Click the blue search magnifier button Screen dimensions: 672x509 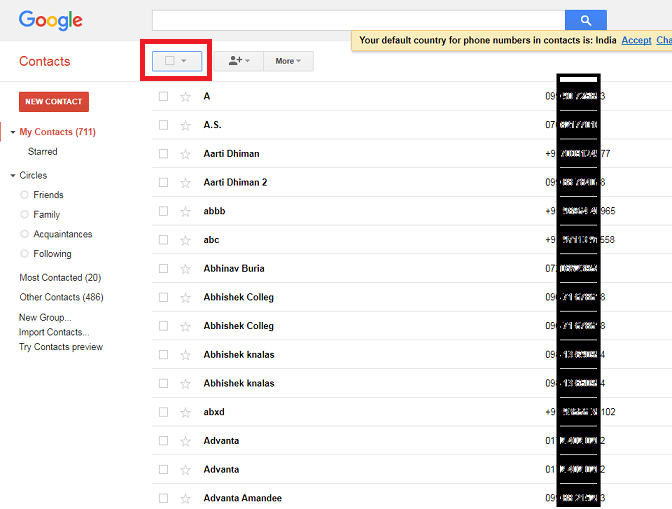(x=585, y=20)
